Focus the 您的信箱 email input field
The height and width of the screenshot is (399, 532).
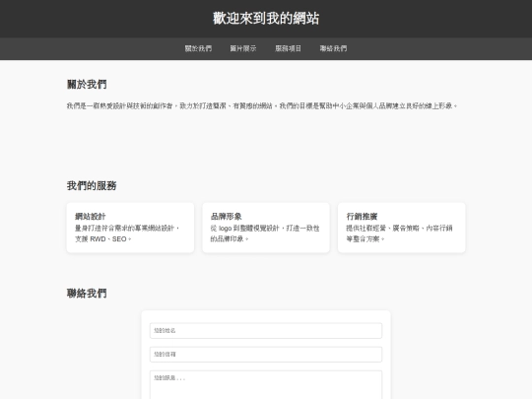tap(266, 355)
